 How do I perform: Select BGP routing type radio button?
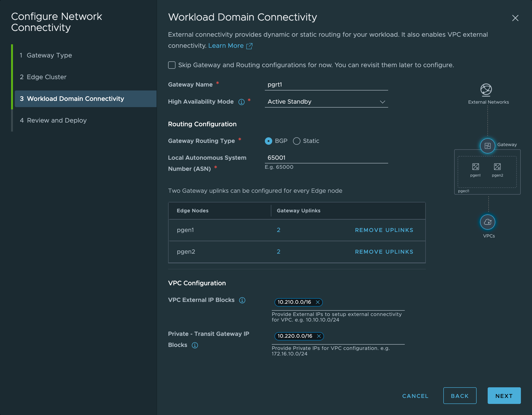[x=268, y=141]
